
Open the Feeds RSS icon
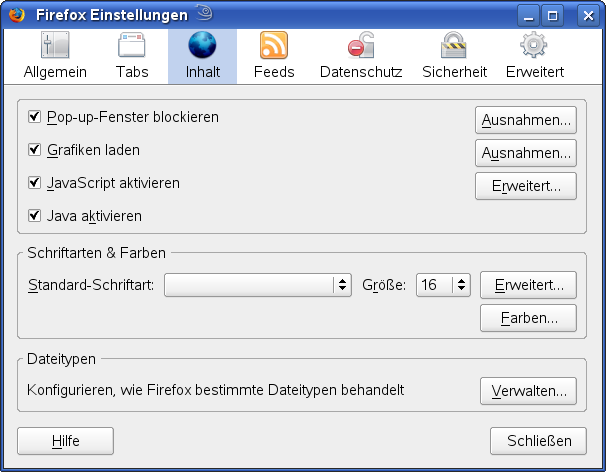click(274, 46)
